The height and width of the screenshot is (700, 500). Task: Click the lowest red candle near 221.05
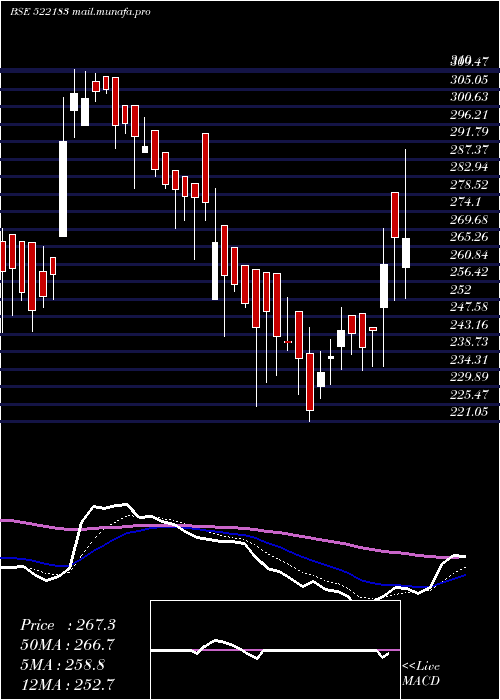click(x=310, y=382)
